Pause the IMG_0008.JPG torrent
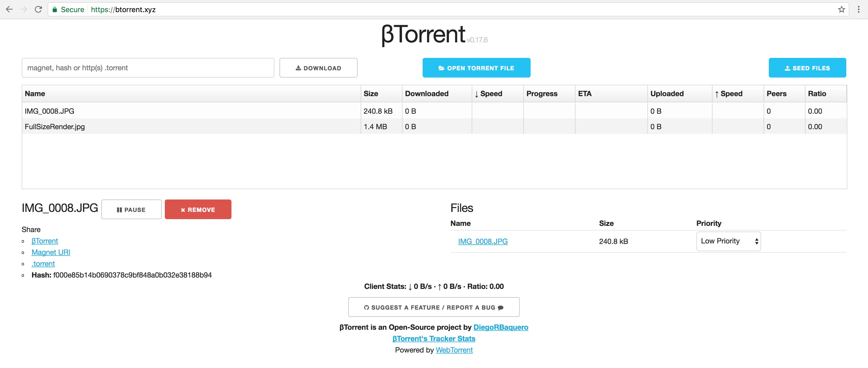 131,209
